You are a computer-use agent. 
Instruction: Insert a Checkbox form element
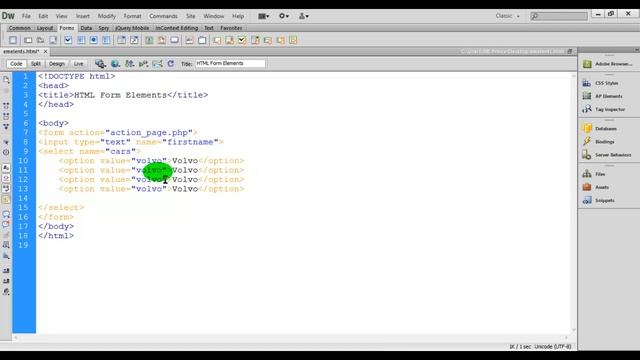point(68,40)
